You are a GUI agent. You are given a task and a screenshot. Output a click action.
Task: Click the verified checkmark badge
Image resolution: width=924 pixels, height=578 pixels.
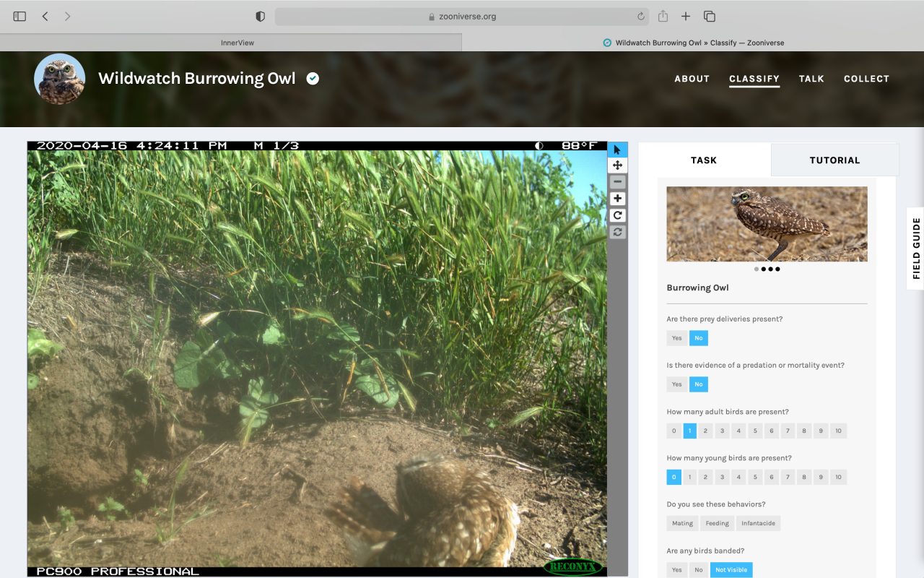[x=313, y=78]
